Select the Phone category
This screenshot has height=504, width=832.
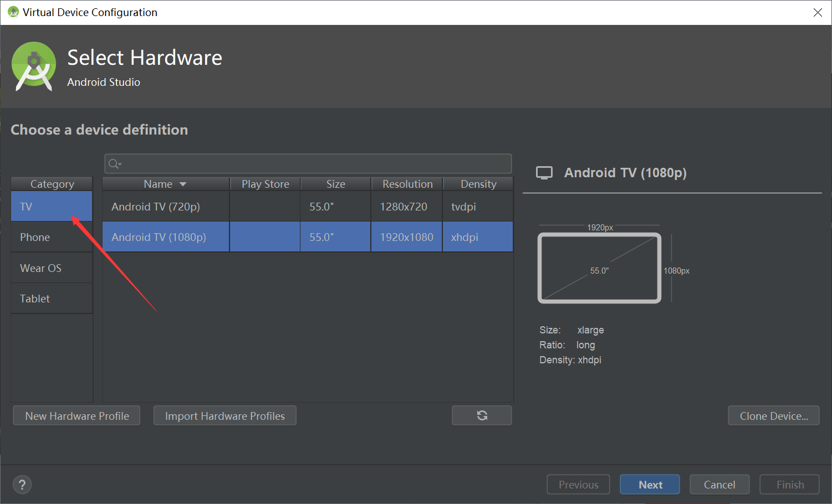(52, 237)
